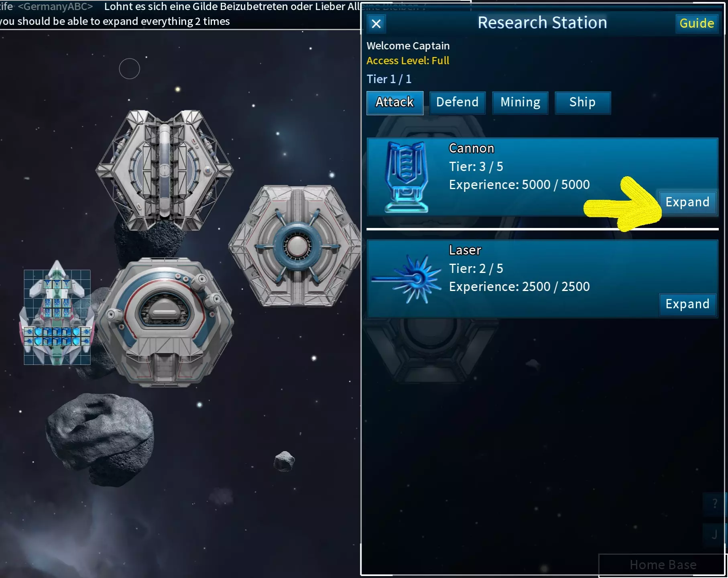Click the question mark help icon
Screen dimensions: 728x578
(714, 503)
